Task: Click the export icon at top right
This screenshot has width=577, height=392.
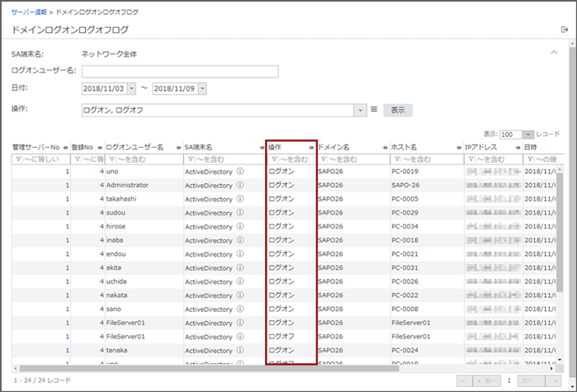Action: pyautogui.click(x=564, y=30)
